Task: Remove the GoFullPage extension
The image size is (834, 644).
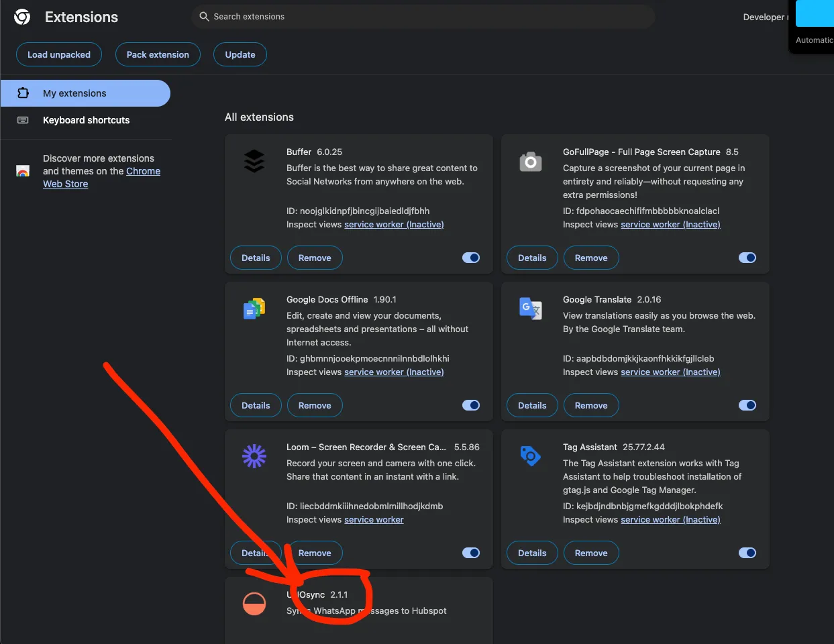Action: pyautogui.click(x=591, y=258)
